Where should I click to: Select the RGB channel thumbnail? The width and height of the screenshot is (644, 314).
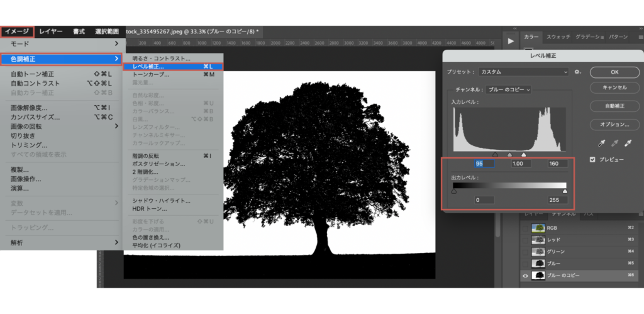click(538, 228)
